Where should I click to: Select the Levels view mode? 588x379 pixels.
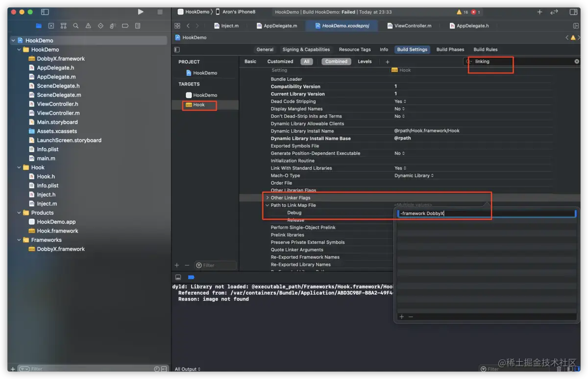365,62
